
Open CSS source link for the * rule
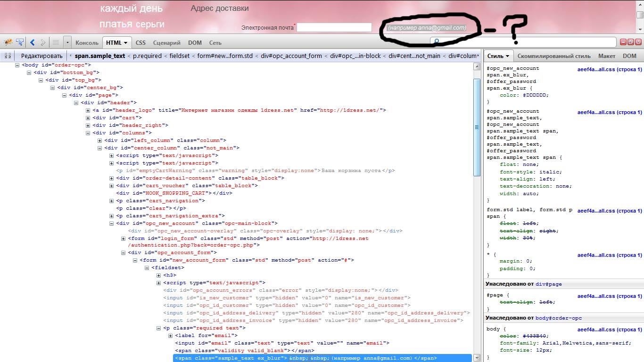click(x=610, y=255)
